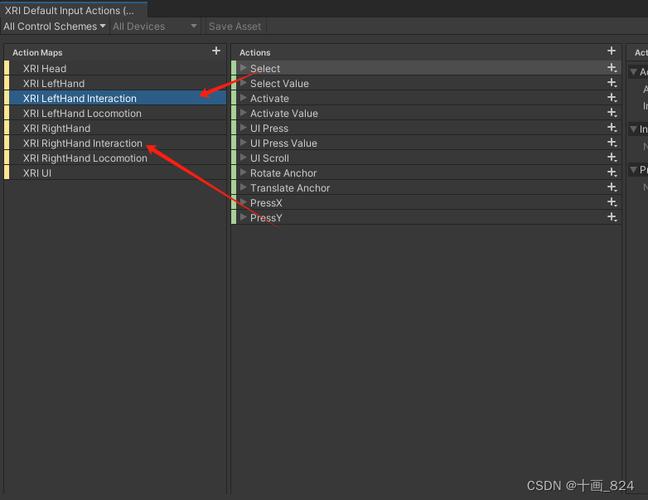
Task: Select the Activate Value action row
Action: click(x=426, y=113)
